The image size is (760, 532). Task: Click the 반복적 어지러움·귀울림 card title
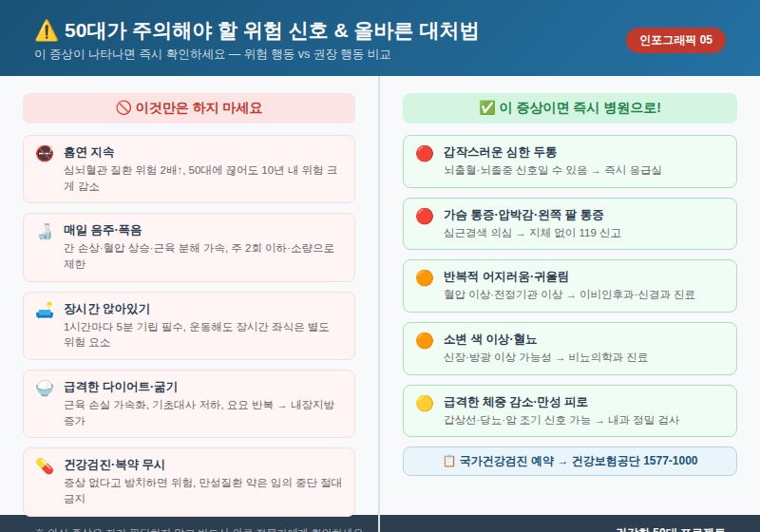(506, 276)
